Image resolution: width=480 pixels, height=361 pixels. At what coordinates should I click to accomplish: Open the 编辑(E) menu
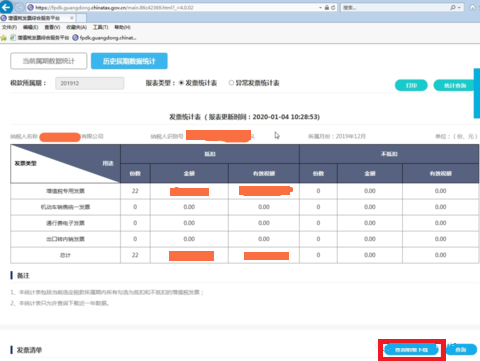30,27
